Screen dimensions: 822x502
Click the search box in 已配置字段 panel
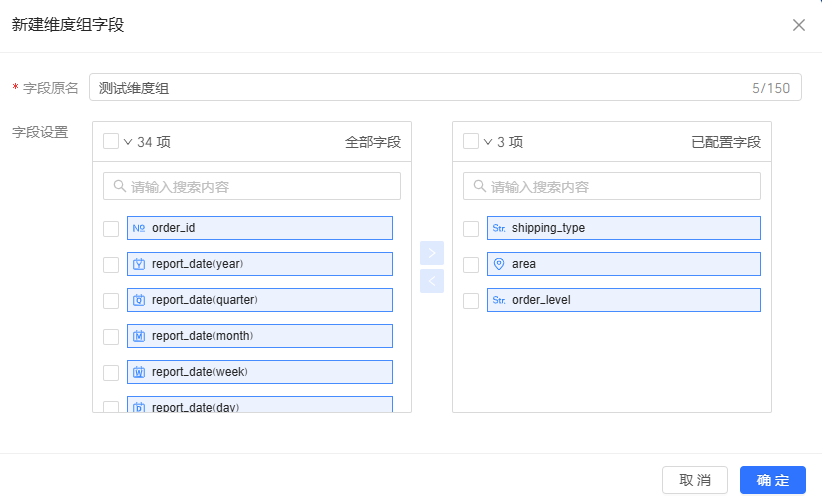pyautogui.click(x=611, y=186)
